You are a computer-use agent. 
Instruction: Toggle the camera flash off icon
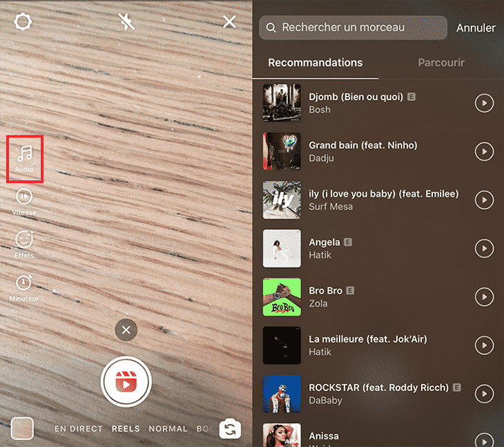click(126, 22)
